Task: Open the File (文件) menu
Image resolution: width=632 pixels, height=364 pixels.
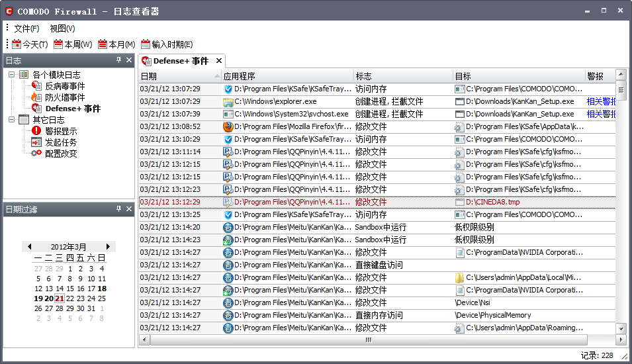Action: [26, 28]
